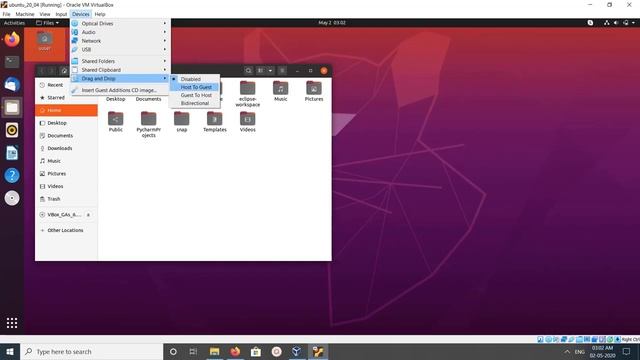Open the Files app menu dropdown in top bar

(47, 23)
